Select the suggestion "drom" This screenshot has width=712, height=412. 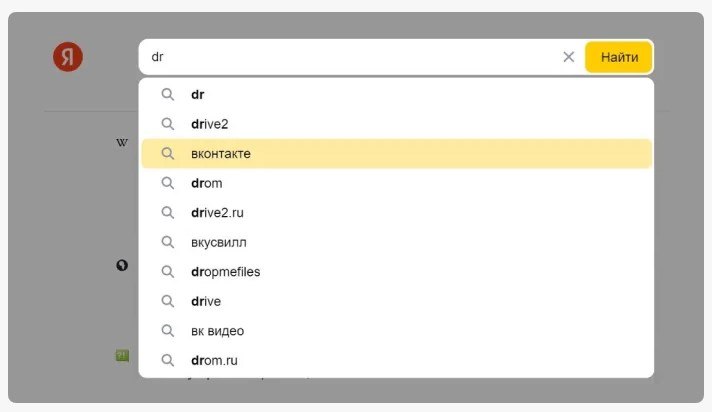tap(396, 183)
